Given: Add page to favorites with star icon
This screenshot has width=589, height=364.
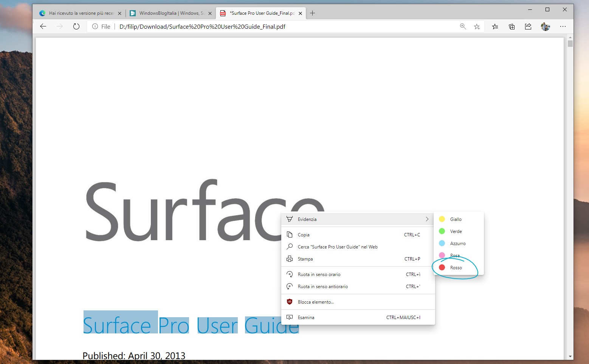Looking at the screenshot, I should tap(477, 26).
